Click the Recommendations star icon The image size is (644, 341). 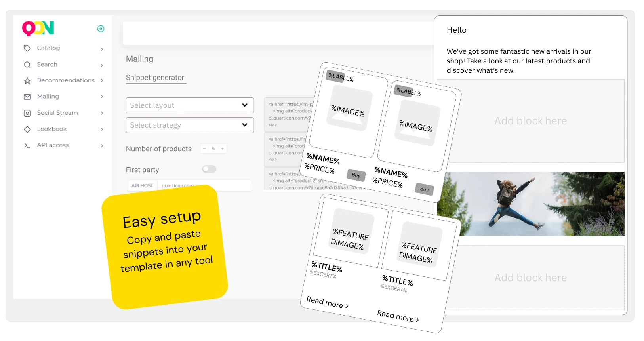27,81
